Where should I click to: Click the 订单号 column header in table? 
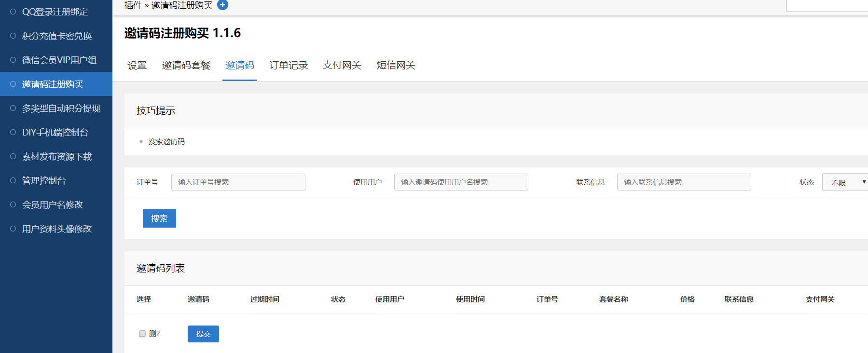tap(547, 299)
